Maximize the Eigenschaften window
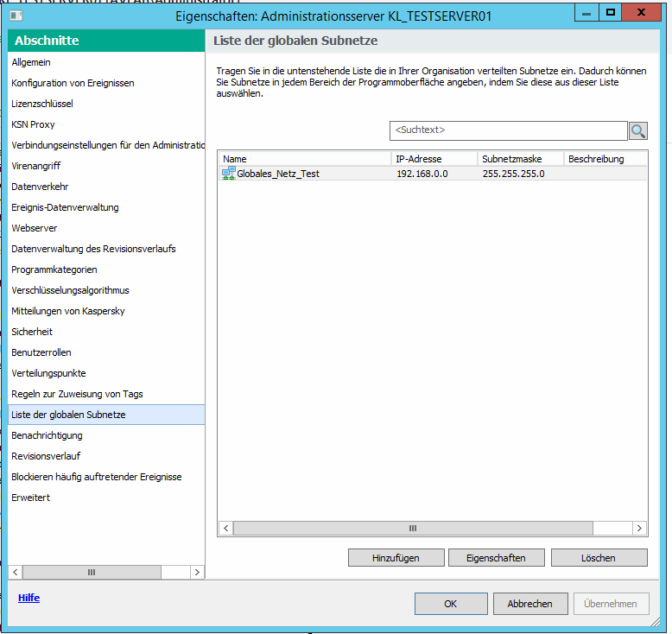Screen dimensions: 672x634 pyautogui.click(x=611, y=13)
